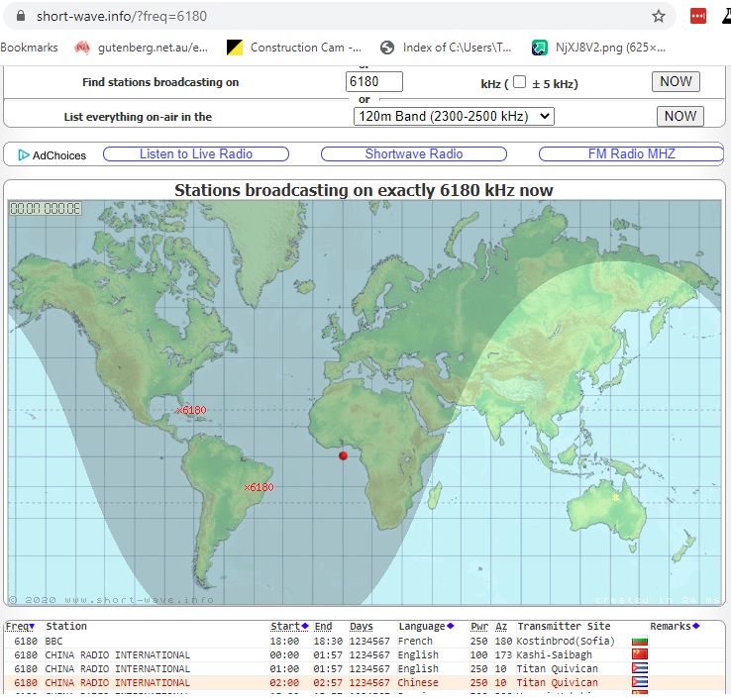Sort table by Remarks column
This screenshot has height=700, width=731.
coord(675,627)
